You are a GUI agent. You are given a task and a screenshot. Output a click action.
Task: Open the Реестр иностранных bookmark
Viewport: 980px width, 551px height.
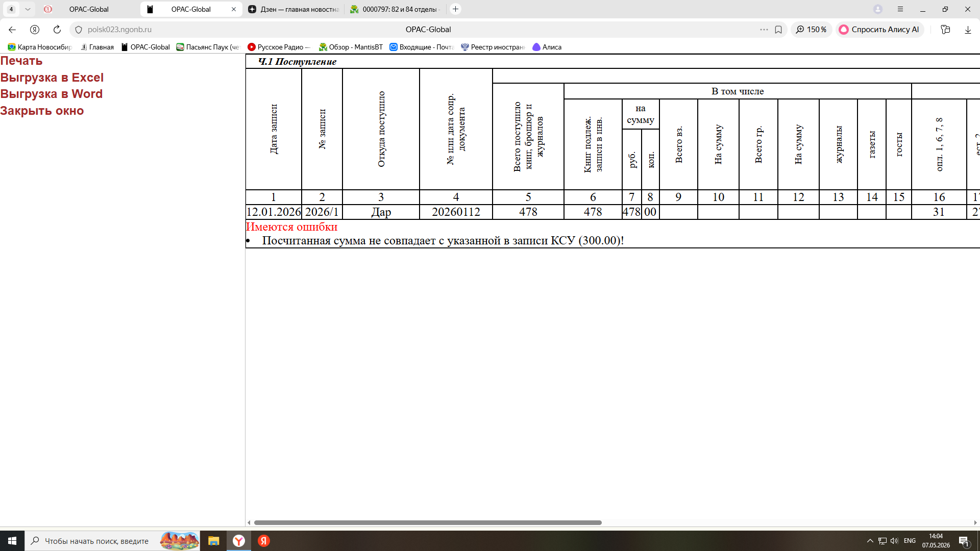tap(493, 47)
